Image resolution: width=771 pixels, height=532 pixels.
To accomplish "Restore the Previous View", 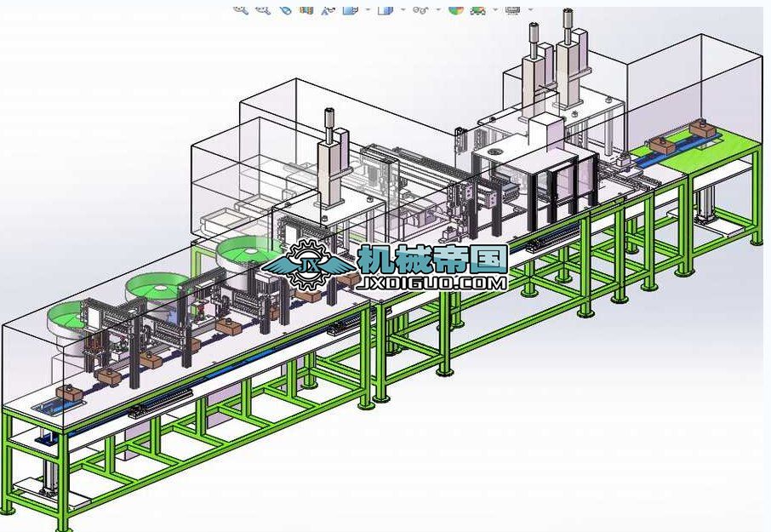I will [285, 9].
